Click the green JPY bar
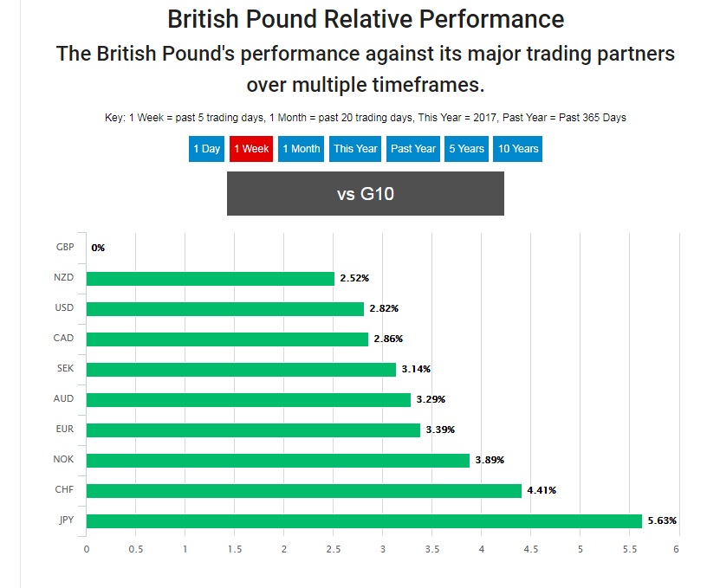Image resolution: width=707 pixels, height=588 pixels. pyautogui.click(x=364, y=520)
